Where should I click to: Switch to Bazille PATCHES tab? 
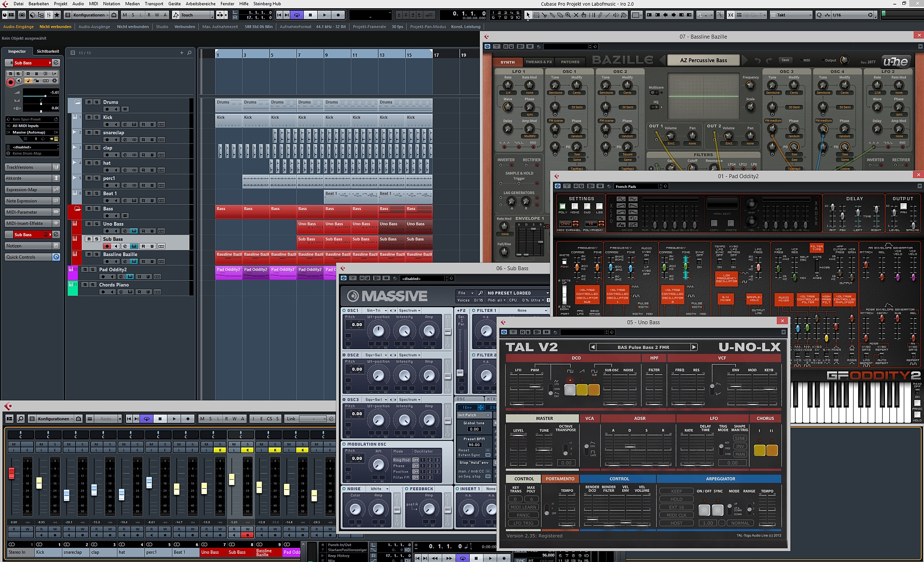point(570,62)
